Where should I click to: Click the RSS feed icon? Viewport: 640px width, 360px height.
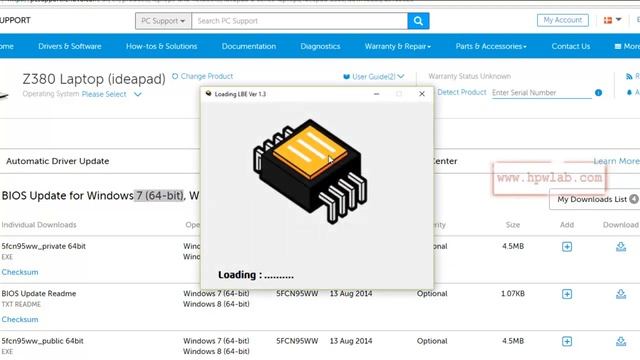tap(629, 76)
